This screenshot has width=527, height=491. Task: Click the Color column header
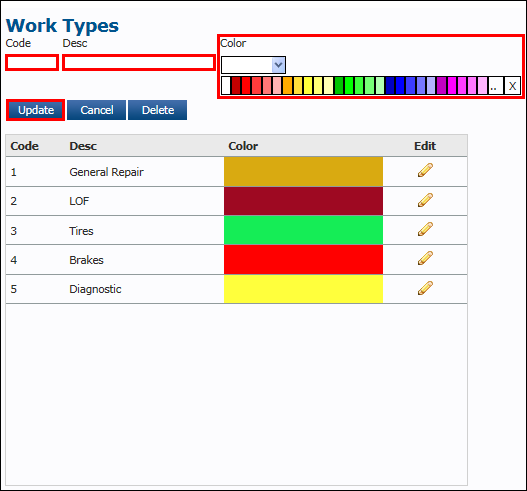(x=243, y=146)
